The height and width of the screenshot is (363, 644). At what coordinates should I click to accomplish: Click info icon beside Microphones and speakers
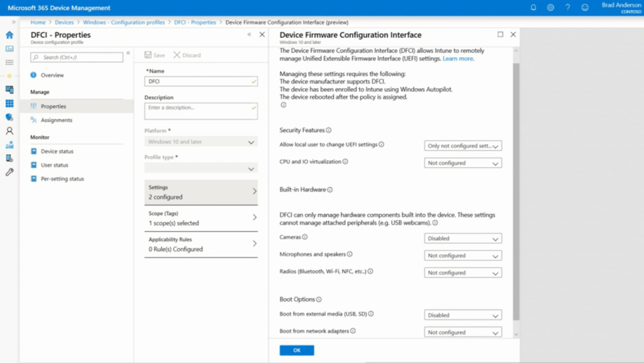[x=350, y=254]
